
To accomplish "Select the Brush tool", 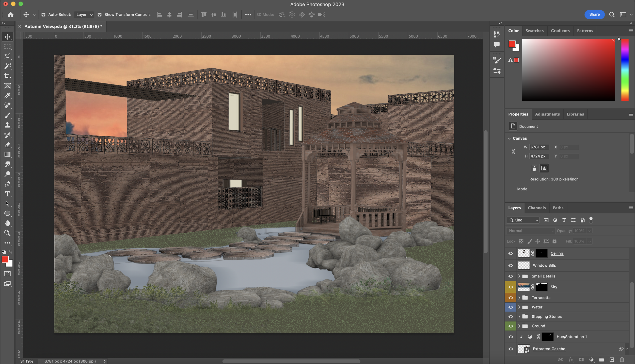I will [x=7, y=115].
